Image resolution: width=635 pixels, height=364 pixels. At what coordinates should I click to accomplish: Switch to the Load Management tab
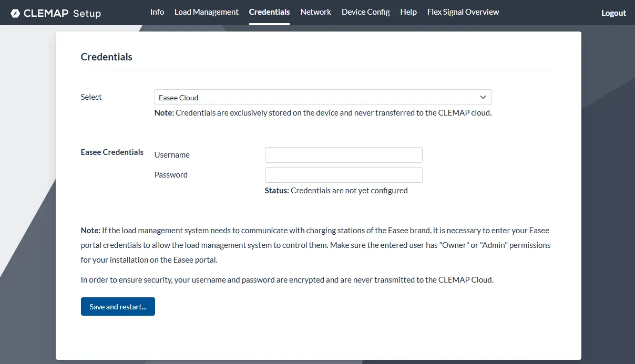pos(207,12)
